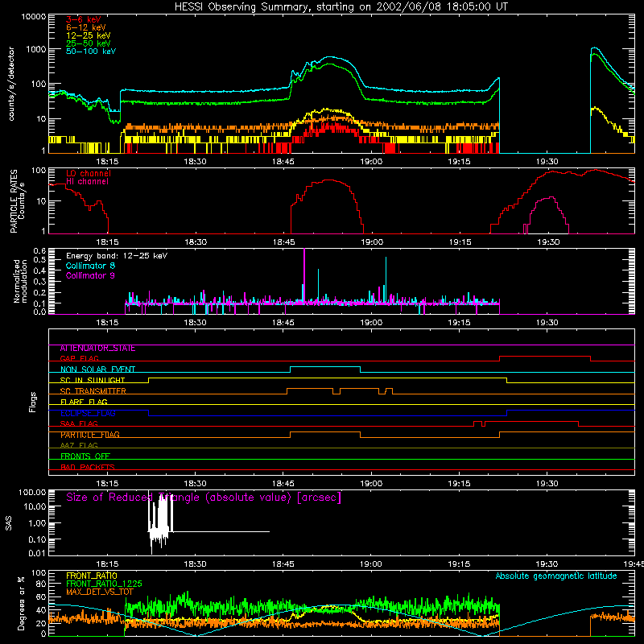
Task: Click the 0.6 tick on modulation panel
Action: point(39,250)
